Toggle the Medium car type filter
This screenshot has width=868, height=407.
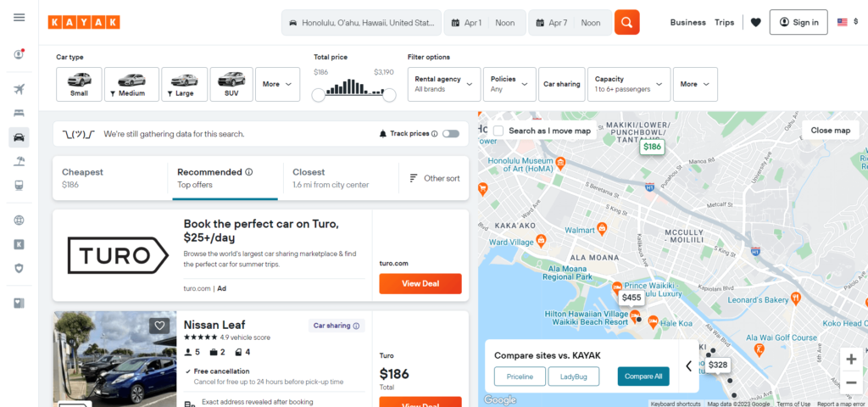tap(131, 84)
